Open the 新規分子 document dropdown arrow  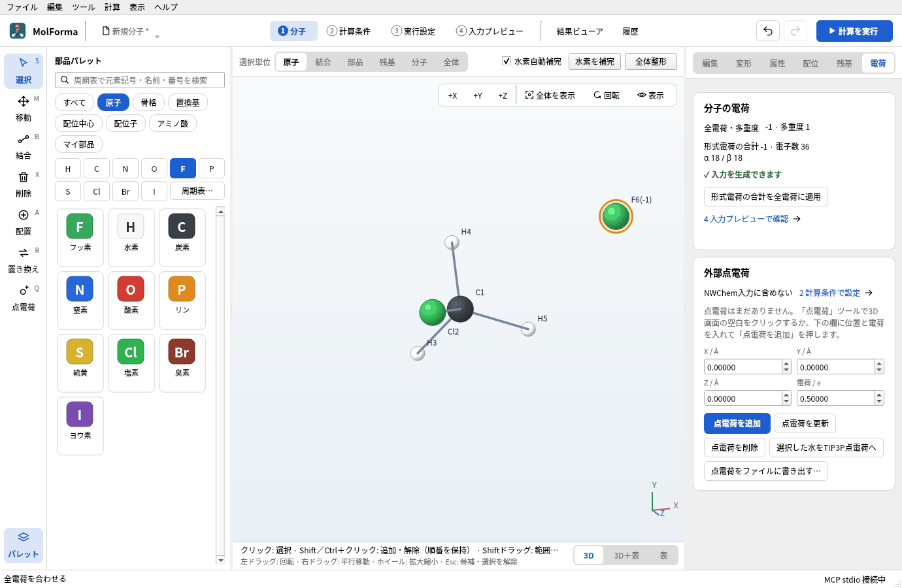coord(157,37)
